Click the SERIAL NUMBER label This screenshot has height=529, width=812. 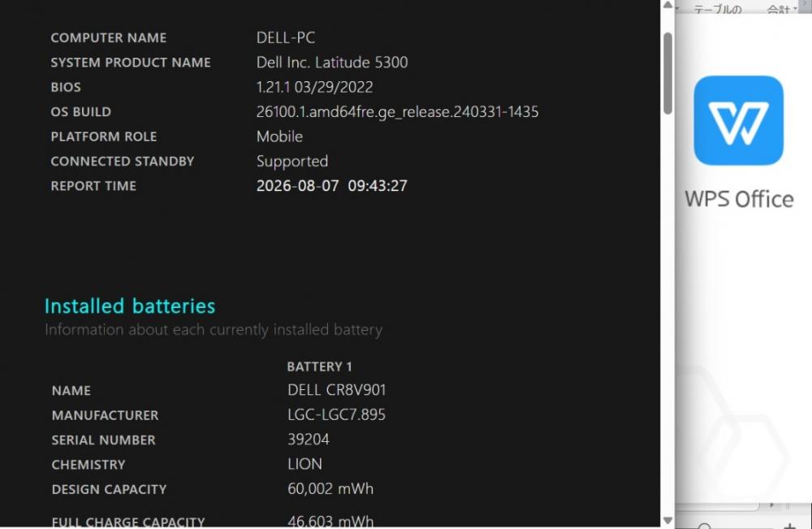coord(104,440)
